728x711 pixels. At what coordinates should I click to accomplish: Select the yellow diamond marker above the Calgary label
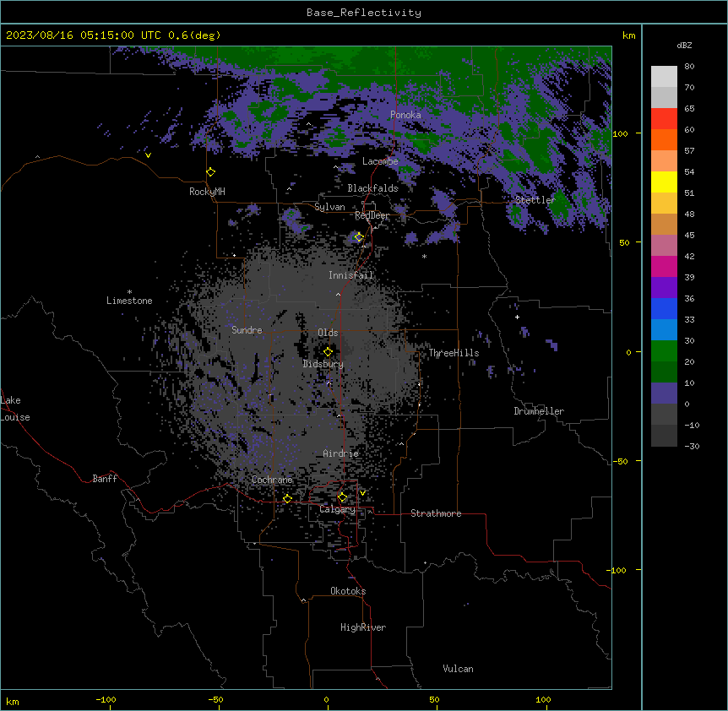point(342,497)
